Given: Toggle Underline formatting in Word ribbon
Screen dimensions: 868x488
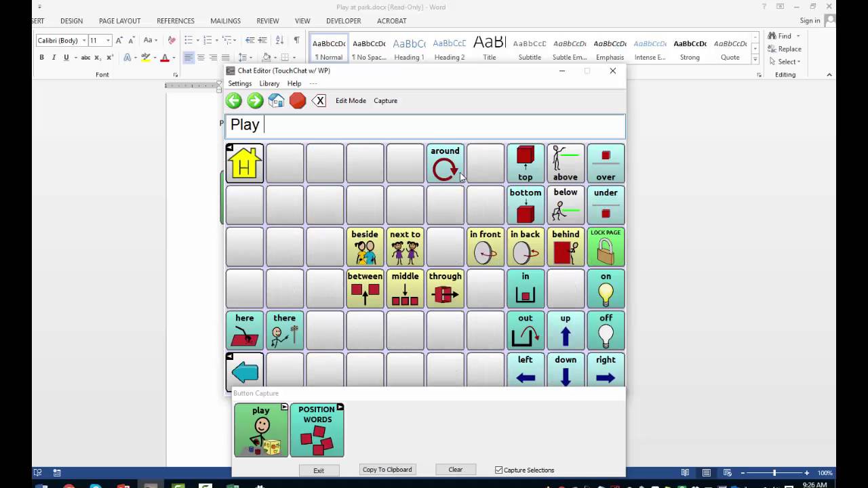Looking at the screenshot, I should (66, 58).
